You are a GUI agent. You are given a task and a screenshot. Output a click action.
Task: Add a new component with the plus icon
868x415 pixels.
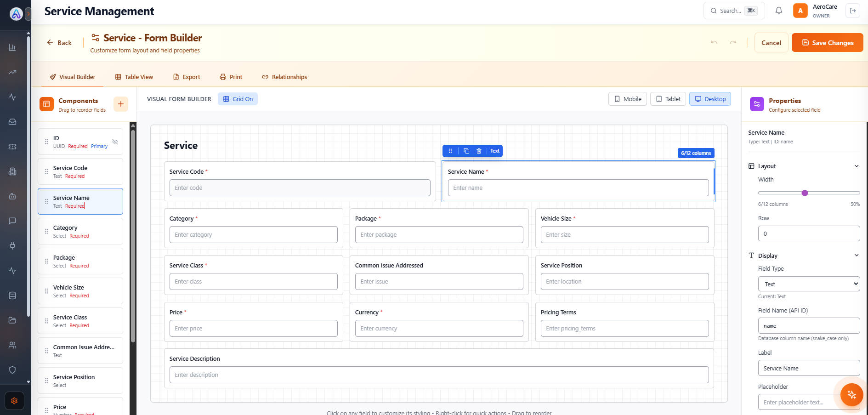(120, 104)
